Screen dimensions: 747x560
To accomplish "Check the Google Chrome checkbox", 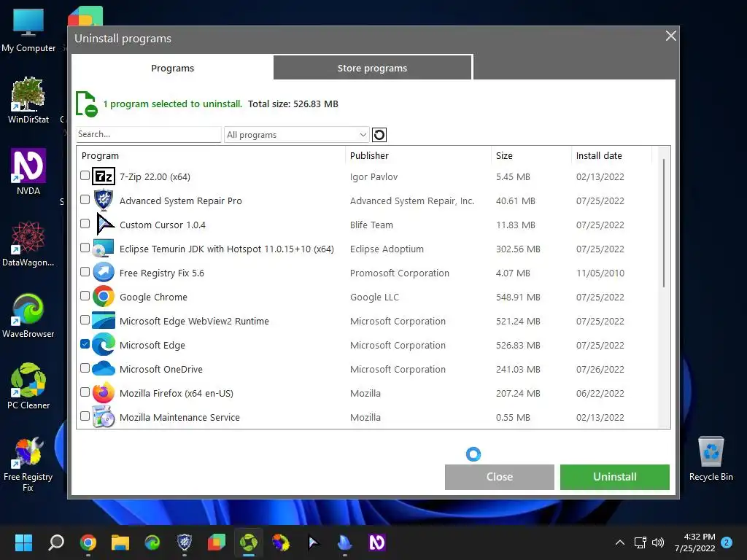I will tap(85, 296).
